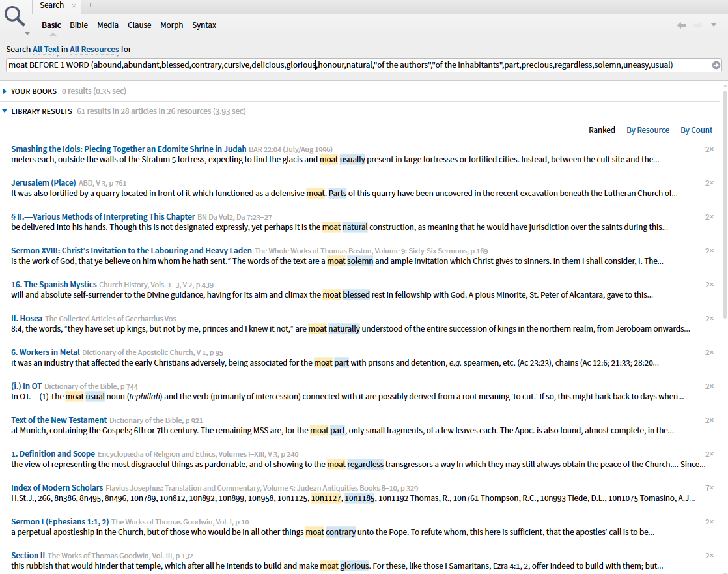The image size is (728, 574).
Task: Open II. Hosea result
Action: pyautogui.click(x=27, y=318)
